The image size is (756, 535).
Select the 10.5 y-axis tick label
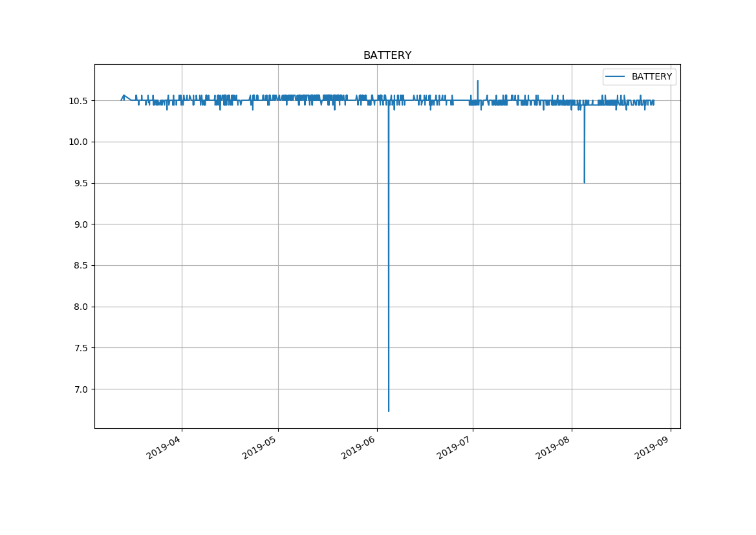coord(78,101)
